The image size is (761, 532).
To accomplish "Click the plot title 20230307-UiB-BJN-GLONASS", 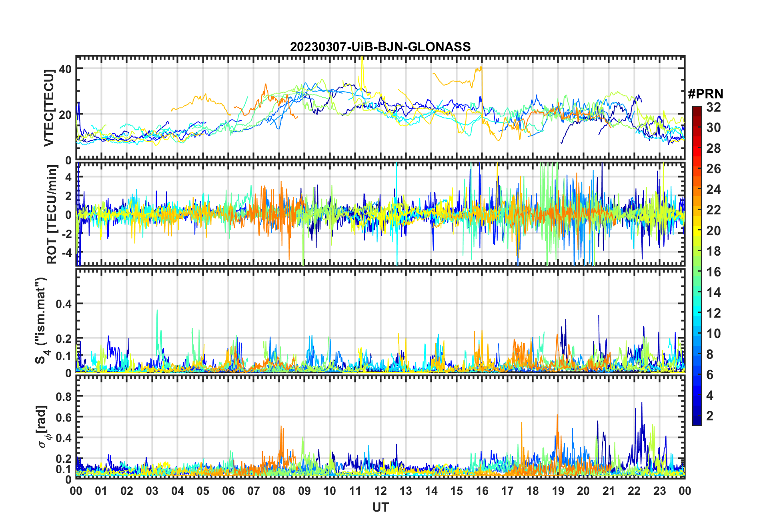I will click(380, 47).
